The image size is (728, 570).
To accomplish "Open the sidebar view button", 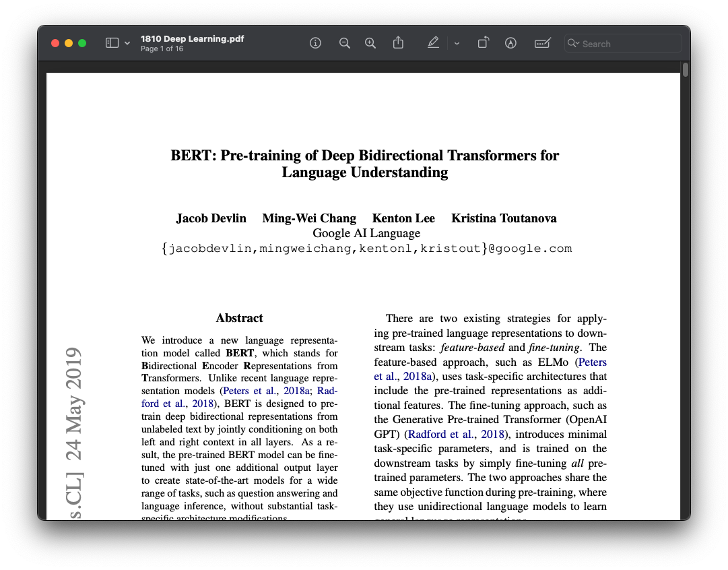I will 112,43.
